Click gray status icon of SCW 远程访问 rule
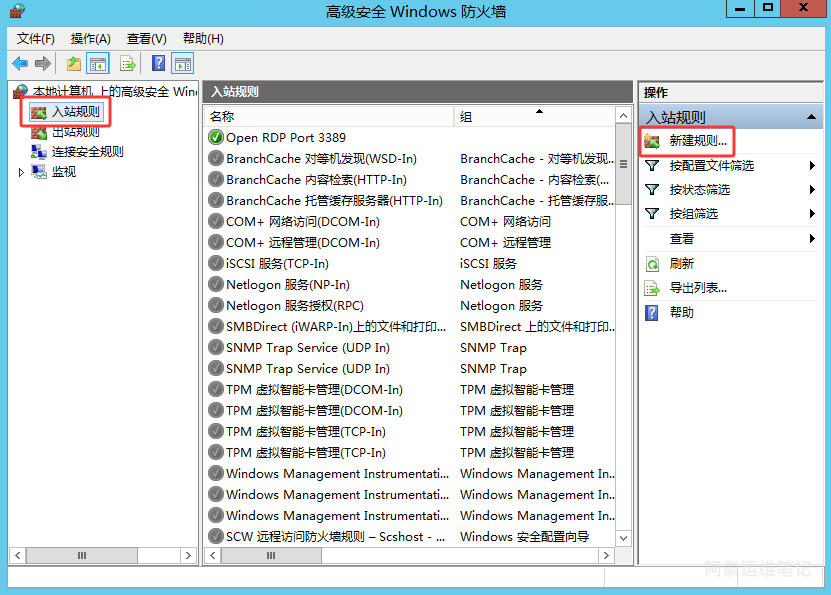 pos(216,536)
